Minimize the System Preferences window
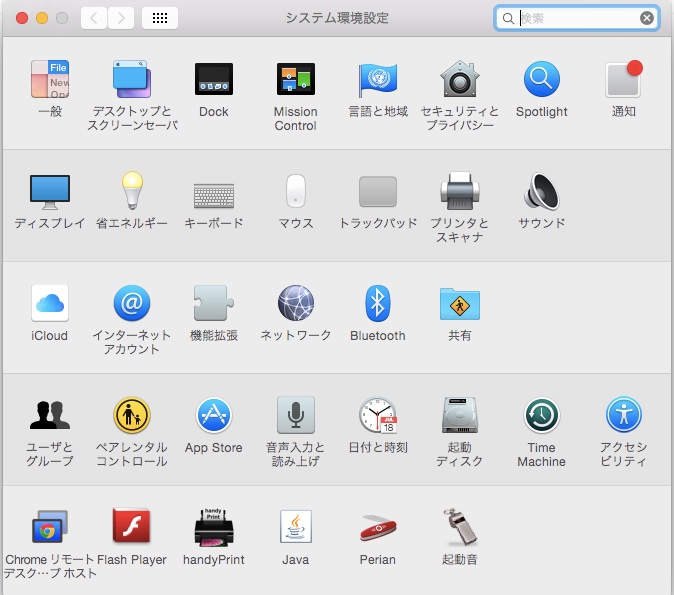The height and width of the screenshot is (595, 674). click(42, 18)
